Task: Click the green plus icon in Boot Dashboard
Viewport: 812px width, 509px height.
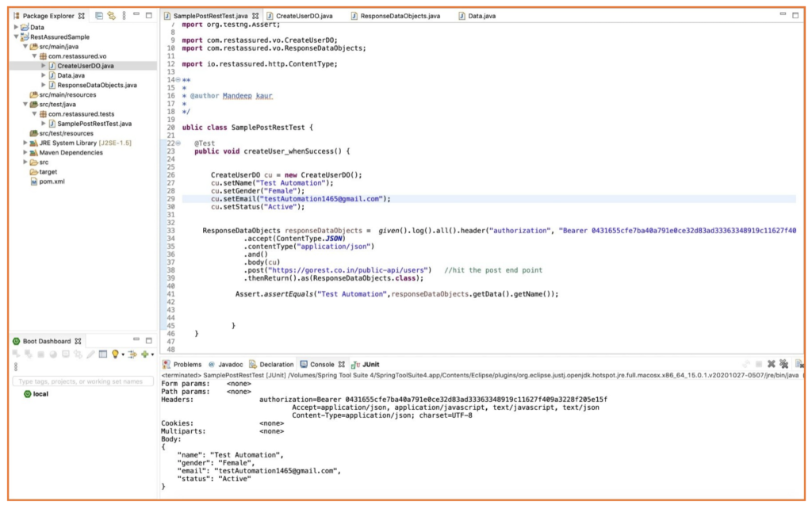Action: [144, 354]
